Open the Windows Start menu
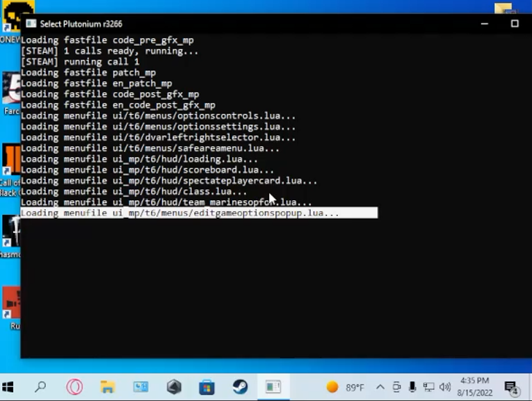 8,387
